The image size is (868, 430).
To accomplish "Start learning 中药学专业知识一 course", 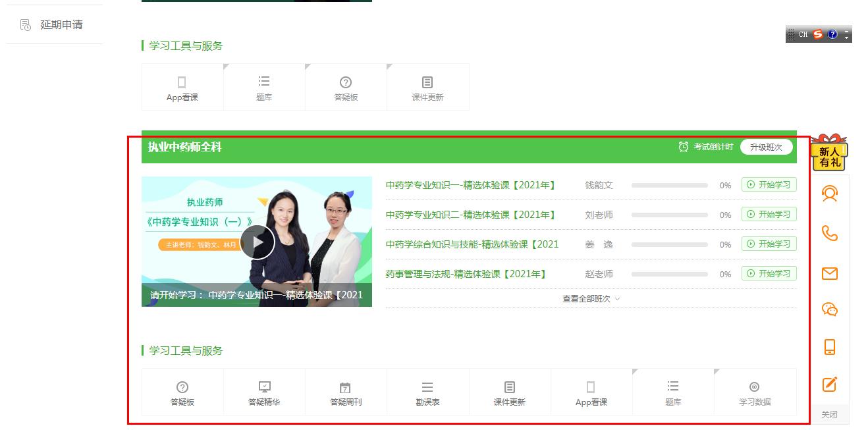I will tap(769, 185).
